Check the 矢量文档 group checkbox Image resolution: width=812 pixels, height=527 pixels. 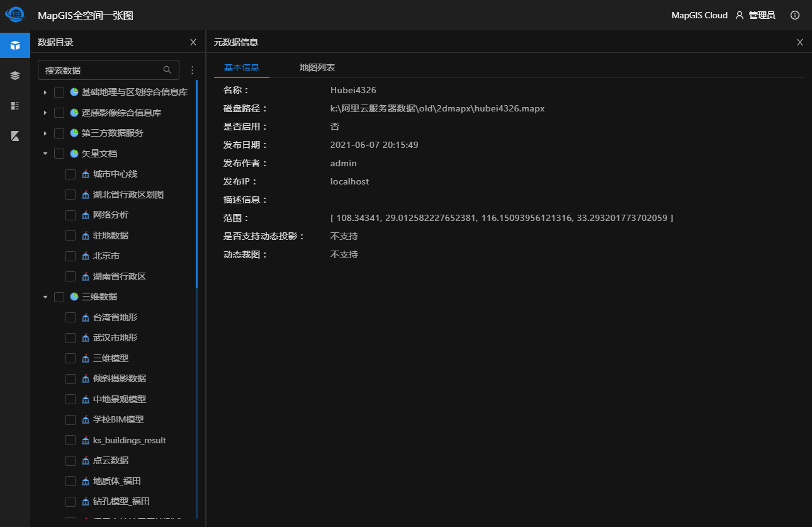[59, 154]
